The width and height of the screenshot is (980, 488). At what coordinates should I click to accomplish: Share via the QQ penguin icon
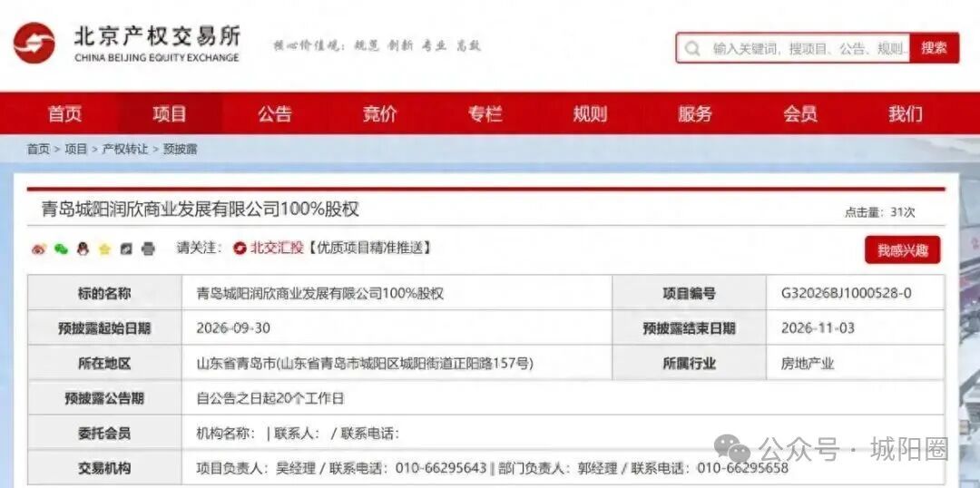[x=83, y=249]
